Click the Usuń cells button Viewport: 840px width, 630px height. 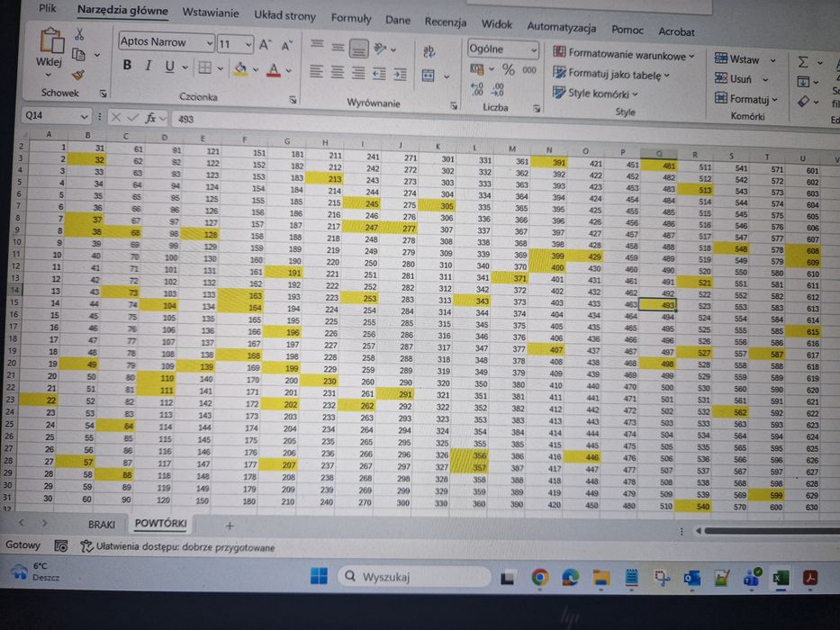742,79
